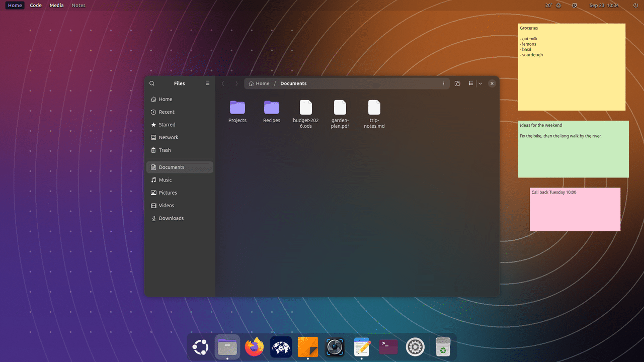644x362 pixels.
Task: Go back with the left arrow
Action: pos(223,83)
